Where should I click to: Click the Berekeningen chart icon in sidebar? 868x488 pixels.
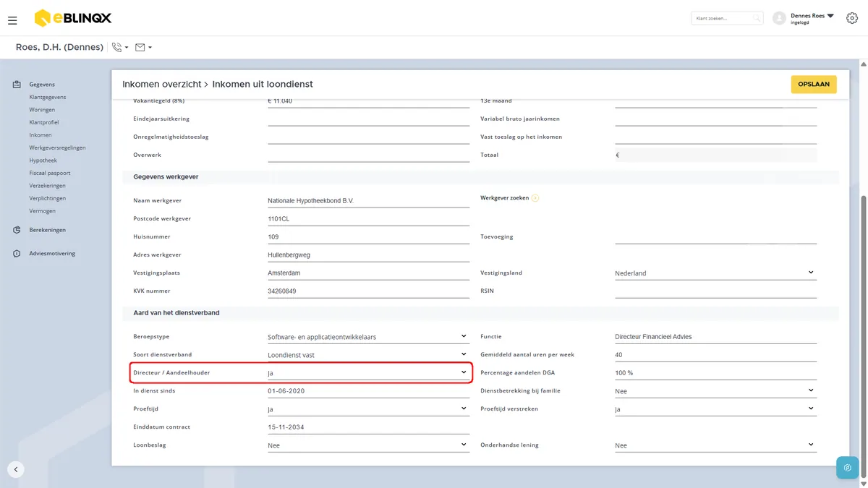click(x=17, y=230)
